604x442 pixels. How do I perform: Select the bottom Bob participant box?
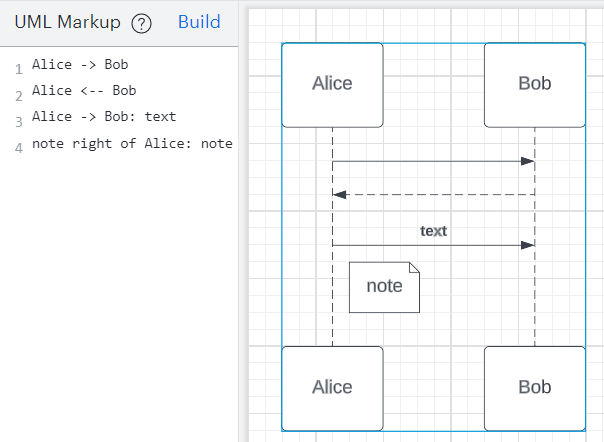tap(534, 387)
